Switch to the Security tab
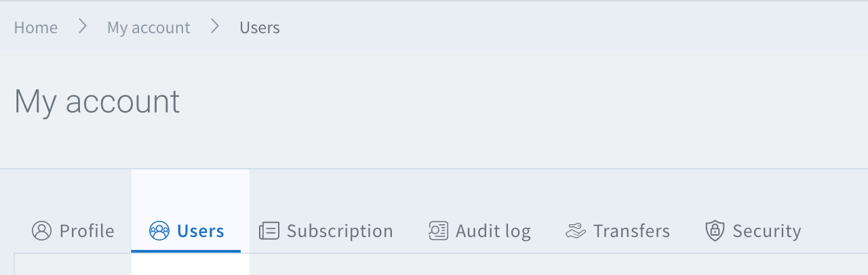Screen dimensions: 868x275 click(x=767, y=231)
